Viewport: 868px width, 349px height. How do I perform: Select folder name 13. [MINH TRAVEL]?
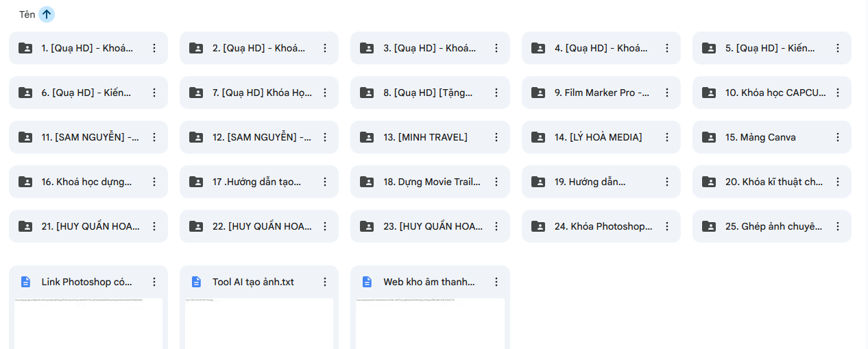[425, 137]
